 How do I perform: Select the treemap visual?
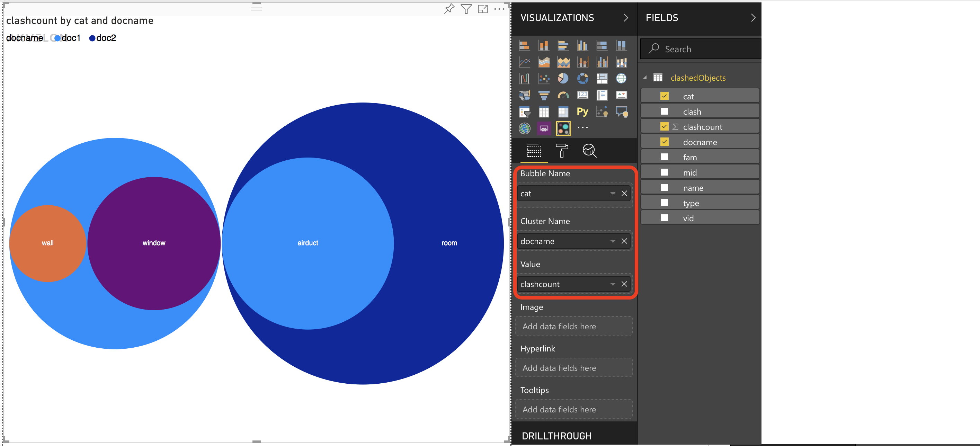602,79
